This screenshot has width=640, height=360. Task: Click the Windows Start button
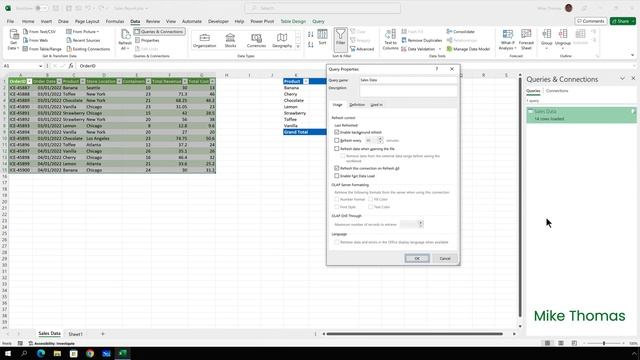tap(8, 353)
